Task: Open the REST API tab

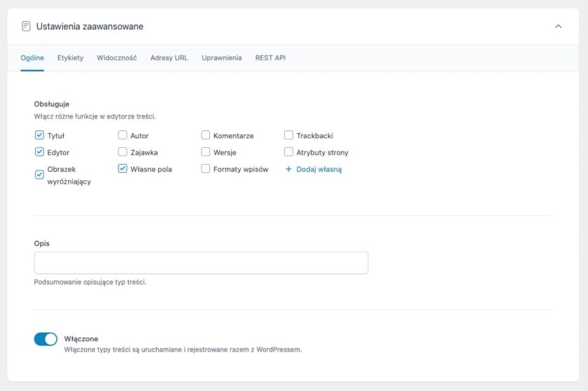Action: coord(270,57)
